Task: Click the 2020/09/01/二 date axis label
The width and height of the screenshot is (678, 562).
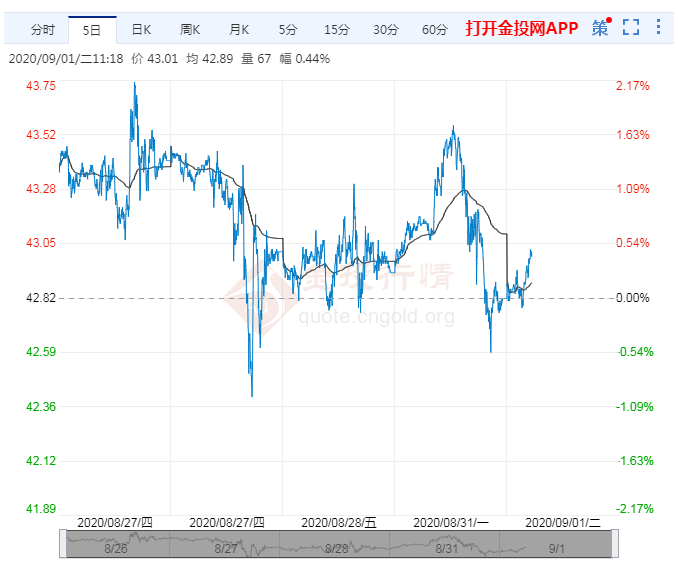Action: [563, 523]
